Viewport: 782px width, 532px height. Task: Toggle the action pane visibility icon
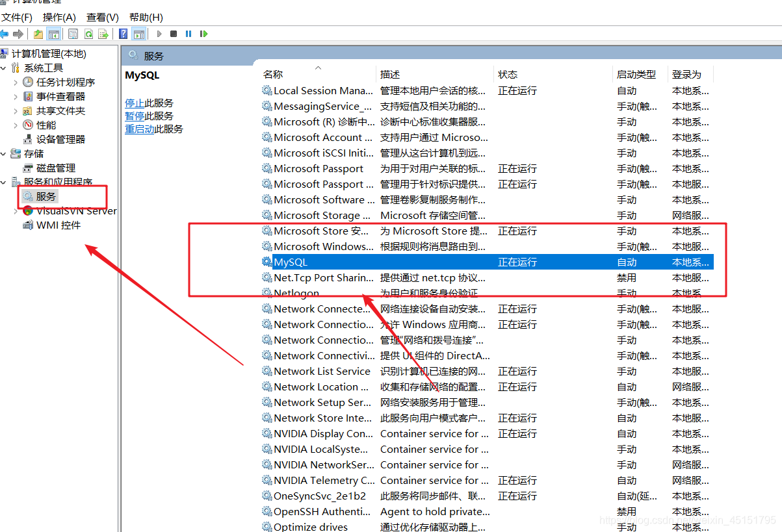pos(139,34)
